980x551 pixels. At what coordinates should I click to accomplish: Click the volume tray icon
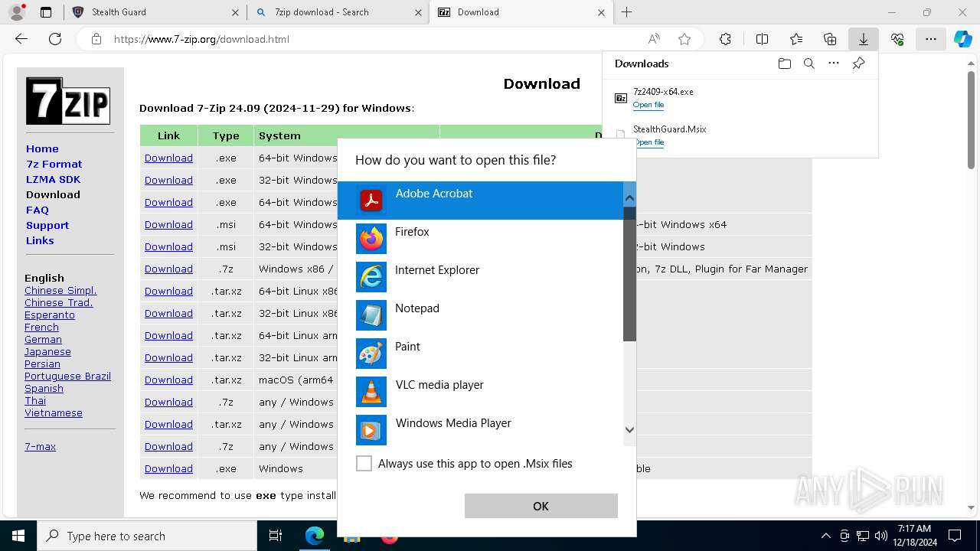tap(880, 536)
